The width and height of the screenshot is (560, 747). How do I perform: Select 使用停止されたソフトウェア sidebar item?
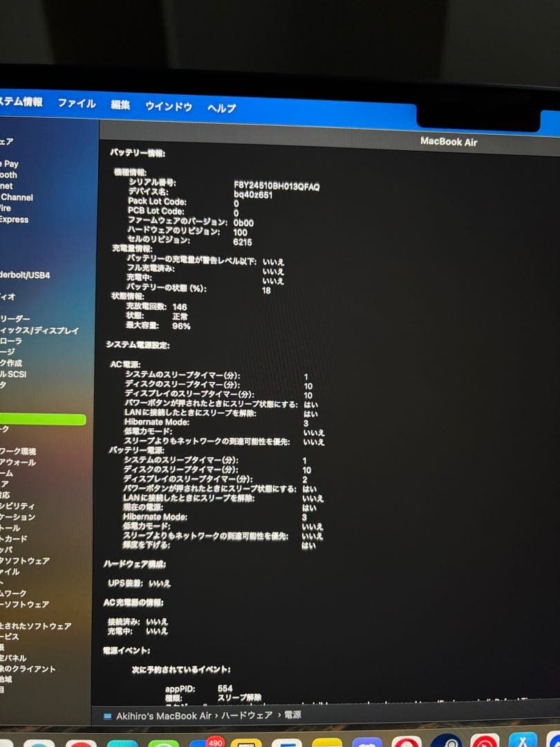pos(35,626)
